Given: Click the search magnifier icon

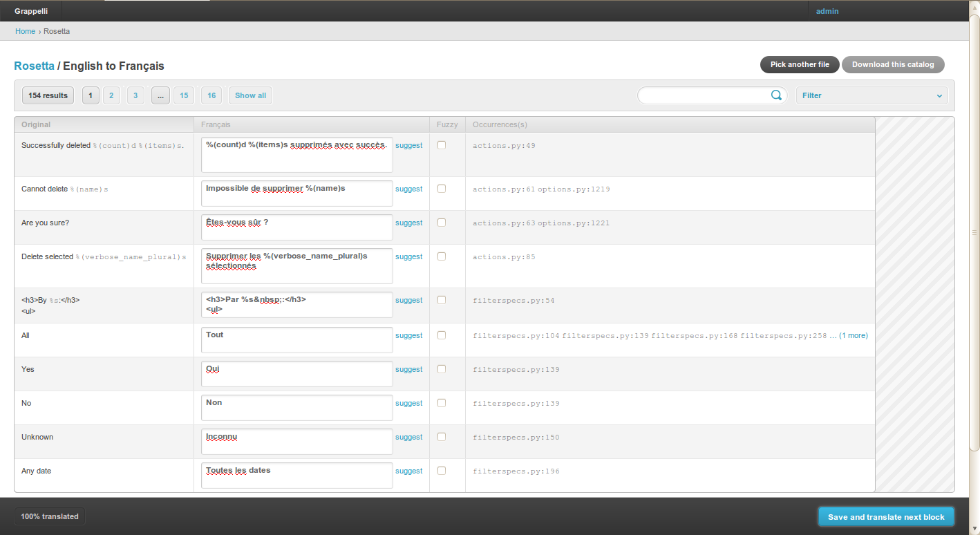Looking at the screenshot, I should (776, 95).
